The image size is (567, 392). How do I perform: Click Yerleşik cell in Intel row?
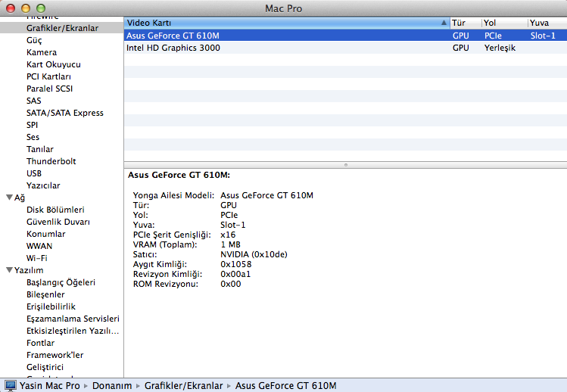pyautogui.click(x=500, y=48)
